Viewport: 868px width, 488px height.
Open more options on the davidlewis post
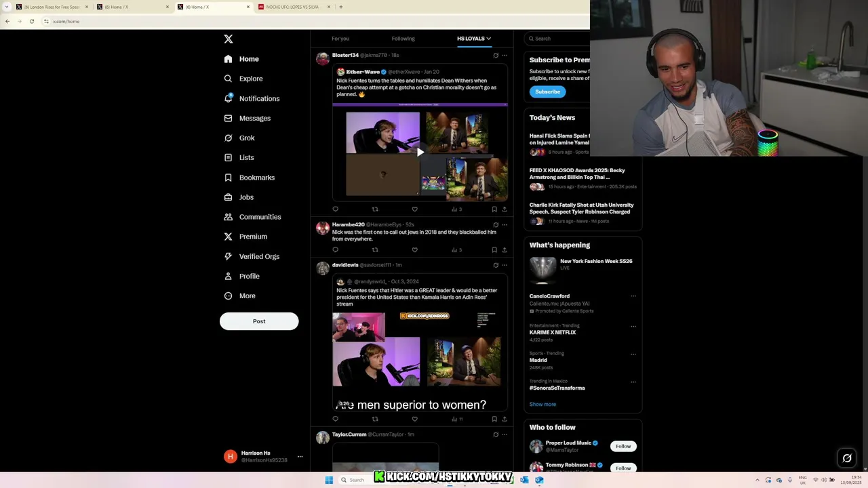pyautogui.click(x=505, y=265)
